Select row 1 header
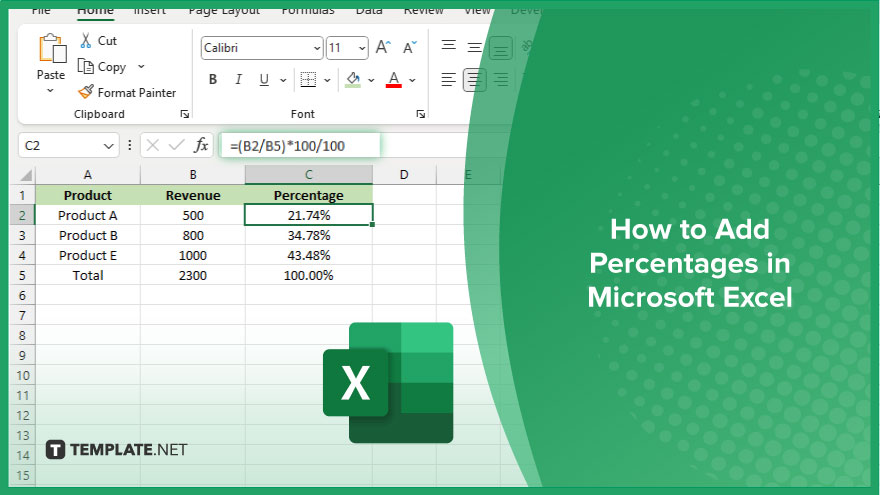 (22, 195)
